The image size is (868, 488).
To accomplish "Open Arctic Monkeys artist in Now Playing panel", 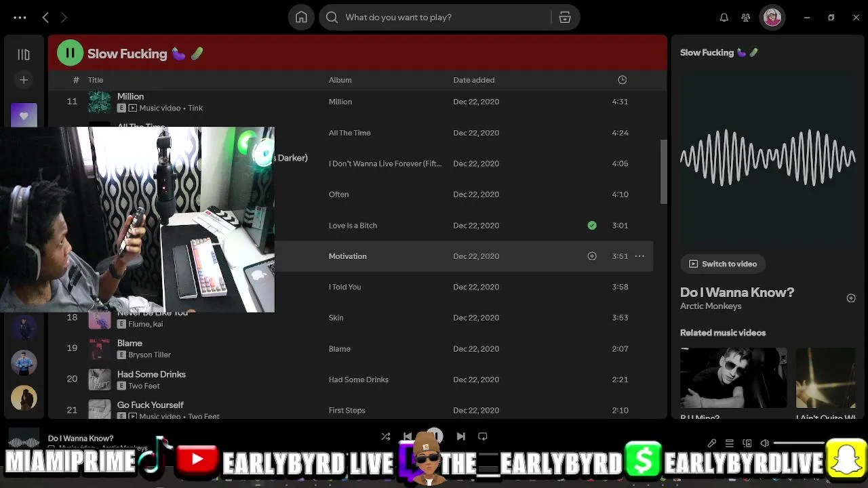I will pos(711,306).
